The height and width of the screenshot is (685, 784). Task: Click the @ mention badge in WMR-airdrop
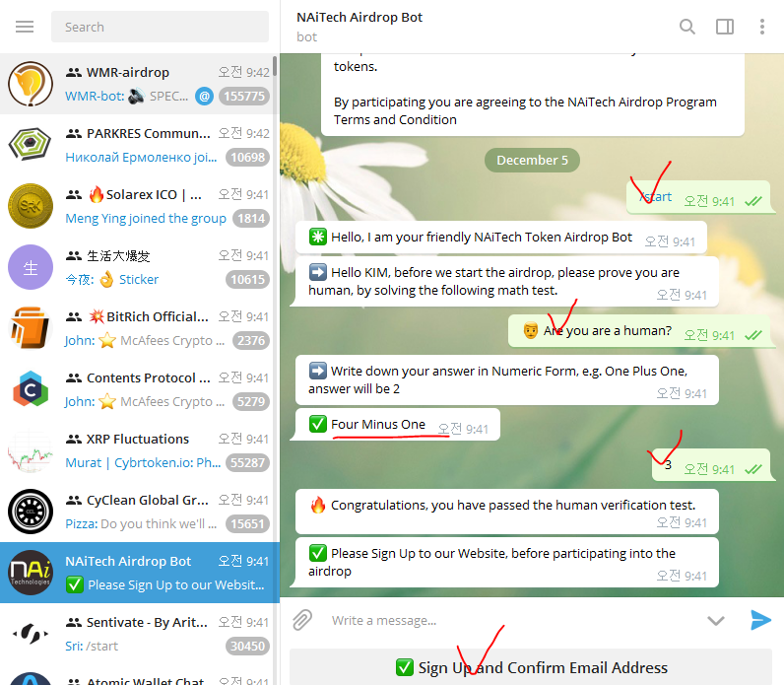[x=204, y=96]
